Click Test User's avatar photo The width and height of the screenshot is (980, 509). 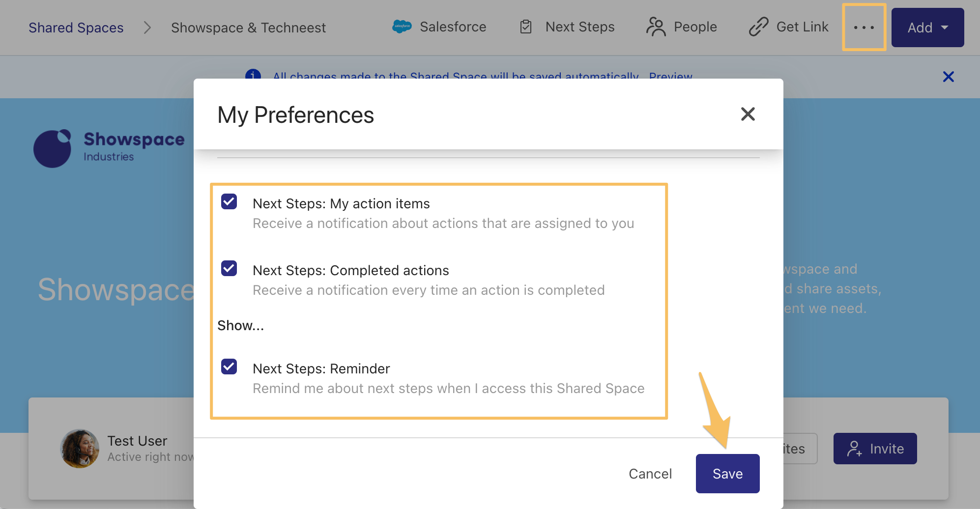pyautogui.click(x=80, y=449)
